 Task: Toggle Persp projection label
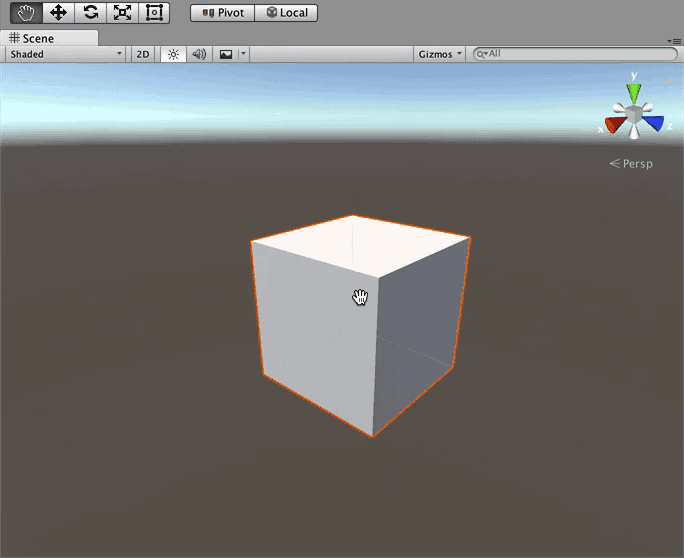pyautogui.click(x=631, y=164)
